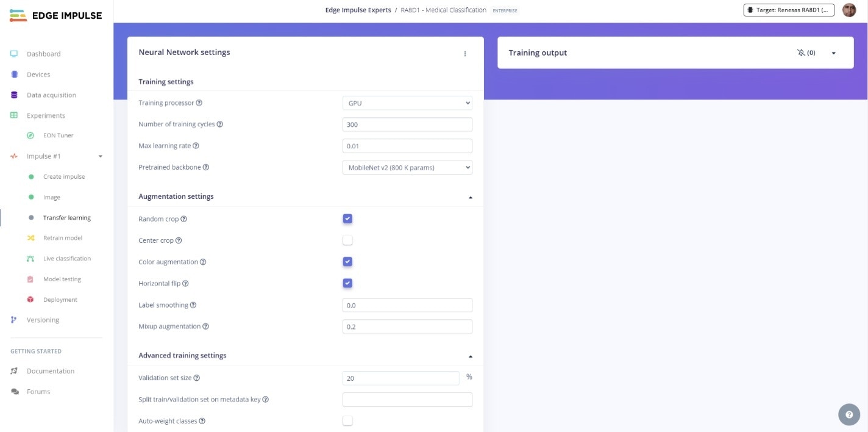The height and width of the screenshot is (432, 868).
Task: Expand the Training output dropdown arrow
Action: (834, 53)
